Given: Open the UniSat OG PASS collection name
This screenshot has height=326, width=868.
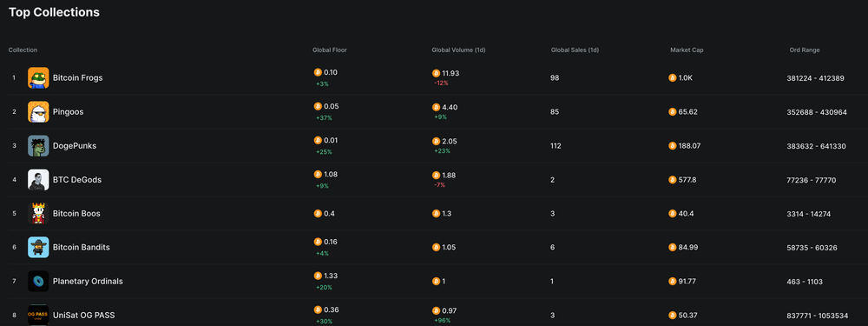Looking at the screenshot, I should (83, 315).
